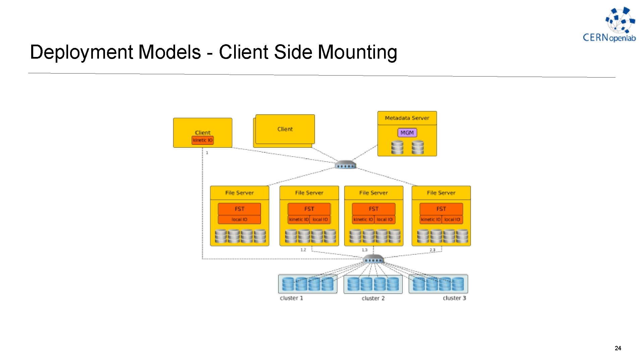
Task: Click the last gray disk in the File Server labeled 2,3
Action: pos(462,236)
